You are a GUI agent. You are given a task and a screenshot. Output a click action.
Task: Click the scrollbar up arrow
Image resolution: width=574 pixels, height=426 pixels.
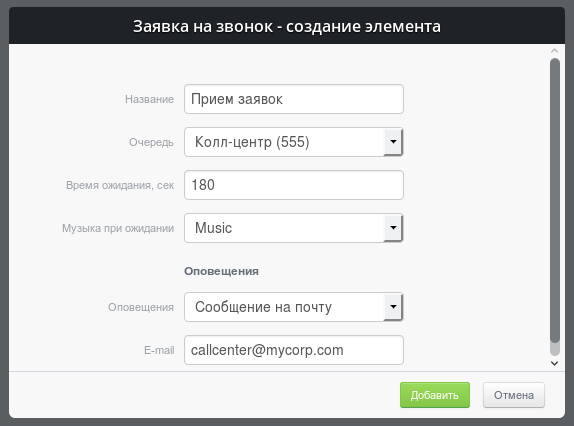(555, 51)
